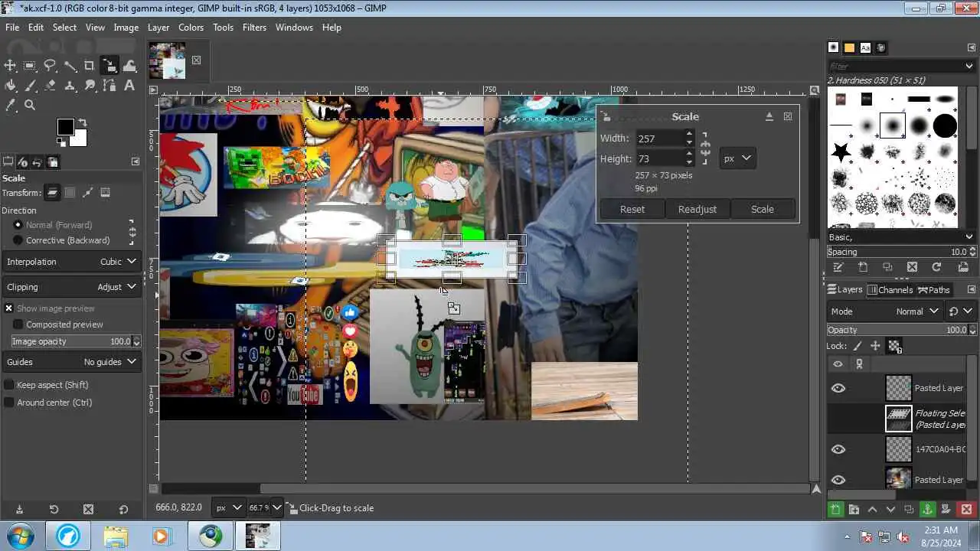Hide the 147C0A04 layer eye
980x551 pixels.
click(x=838, y=449)
